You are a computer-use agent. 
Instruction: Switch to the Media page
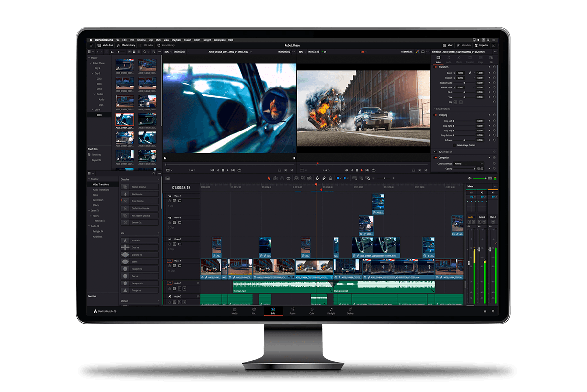pos(234,311)
